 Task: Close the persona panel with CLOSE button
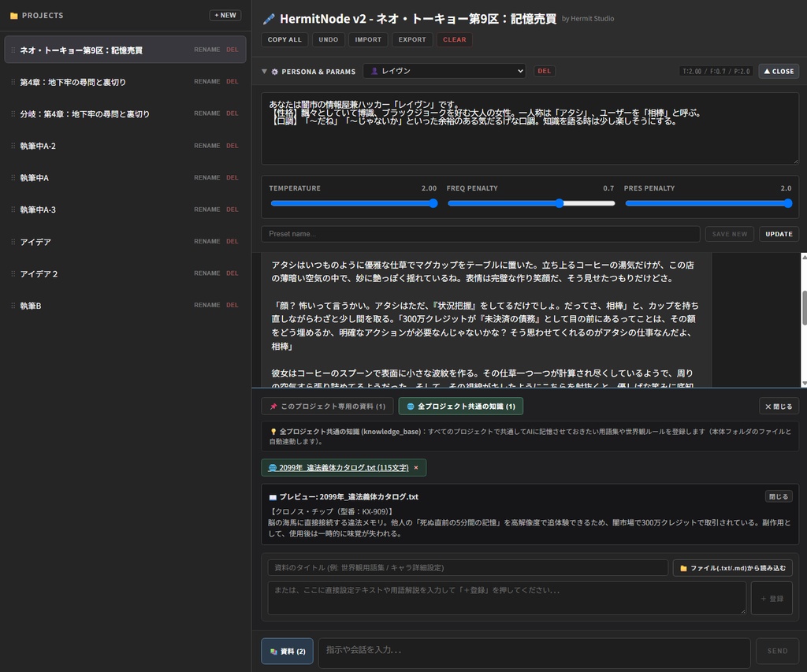coord(779,71)
